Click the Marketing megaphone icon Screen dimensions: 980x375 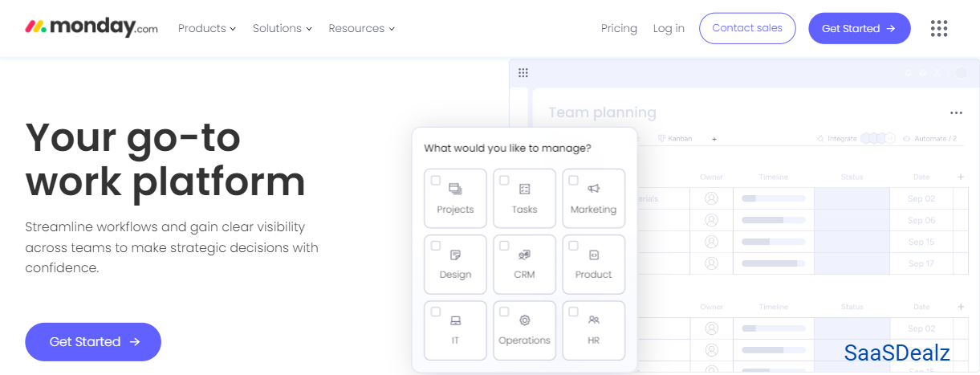point(593,189)
